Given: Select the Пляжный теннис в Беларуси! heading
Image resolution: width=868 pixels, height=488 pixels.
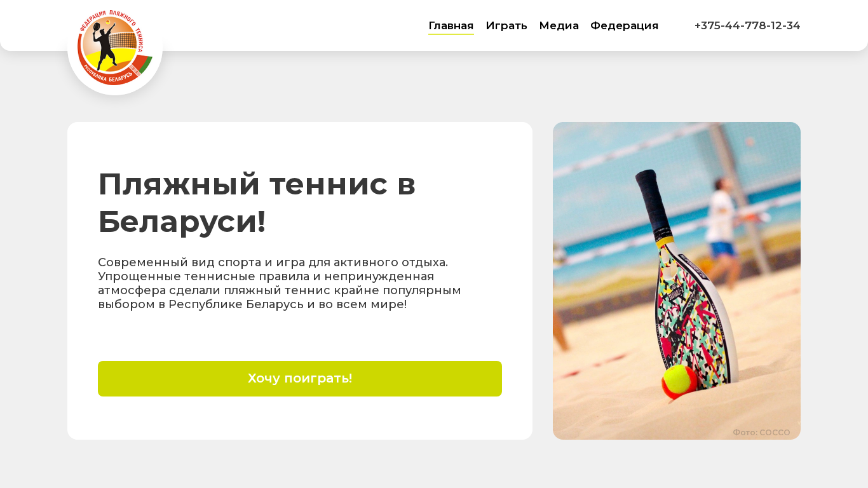Looking at the screenshot, I should pyautogui.click(x=257, y=203).
